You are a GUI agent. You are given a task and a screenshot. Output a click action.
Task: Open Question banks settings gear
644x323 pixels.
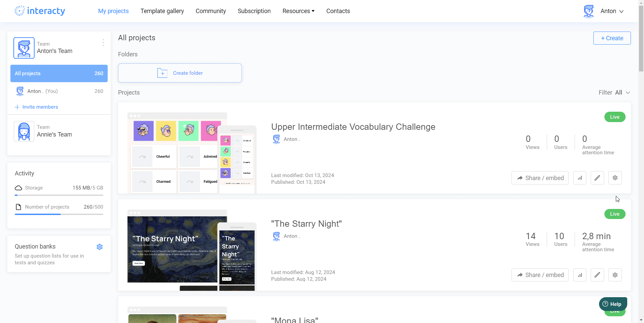coord(100,247)
